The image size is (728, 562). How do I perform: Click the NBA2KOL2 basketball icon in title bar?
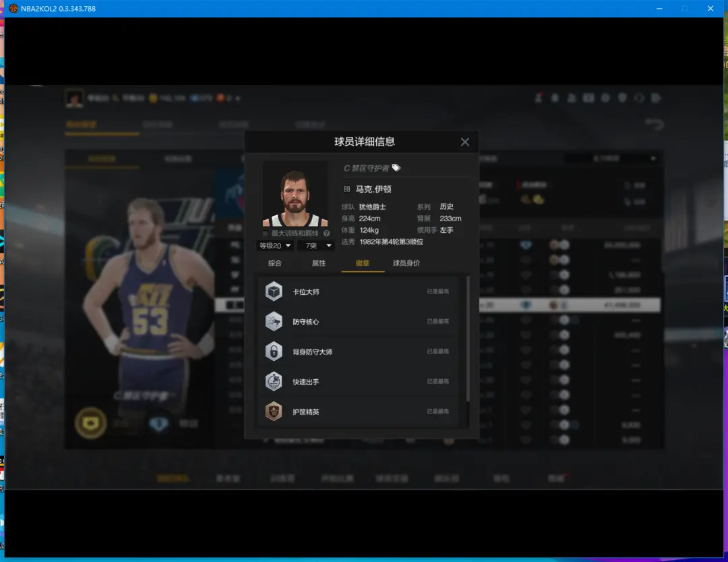pos(13,8)
